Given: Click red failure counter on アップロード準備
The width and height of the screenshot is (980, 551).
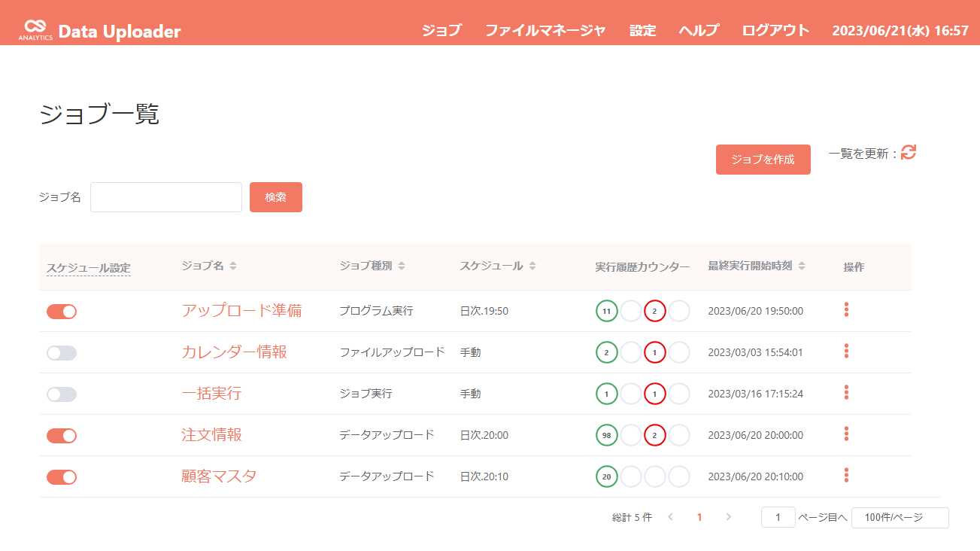Looking at the screenshot, I should (654, 311).
